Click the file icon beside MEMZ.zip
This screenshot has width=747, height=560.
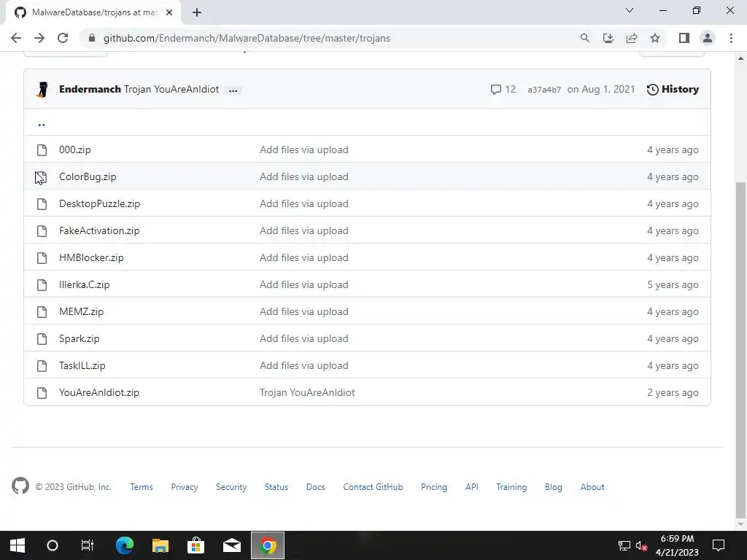tap(42, 312)
